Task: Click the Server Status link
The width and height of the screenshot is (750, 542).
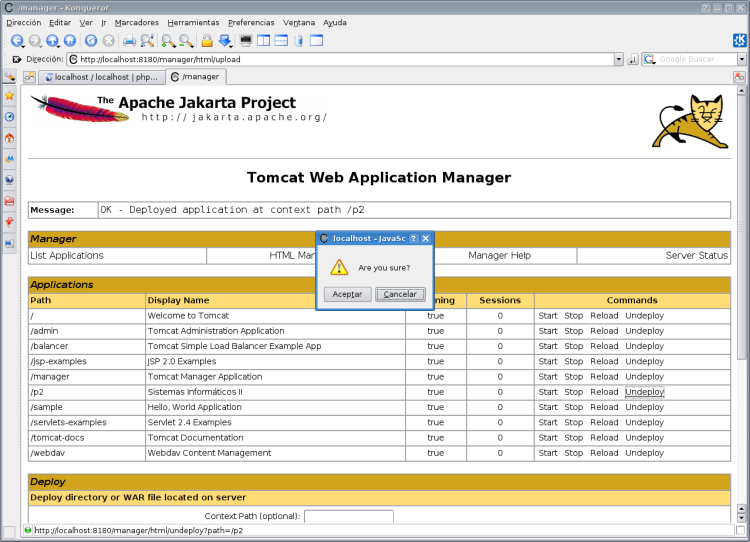Action: (x=696, y=256)
